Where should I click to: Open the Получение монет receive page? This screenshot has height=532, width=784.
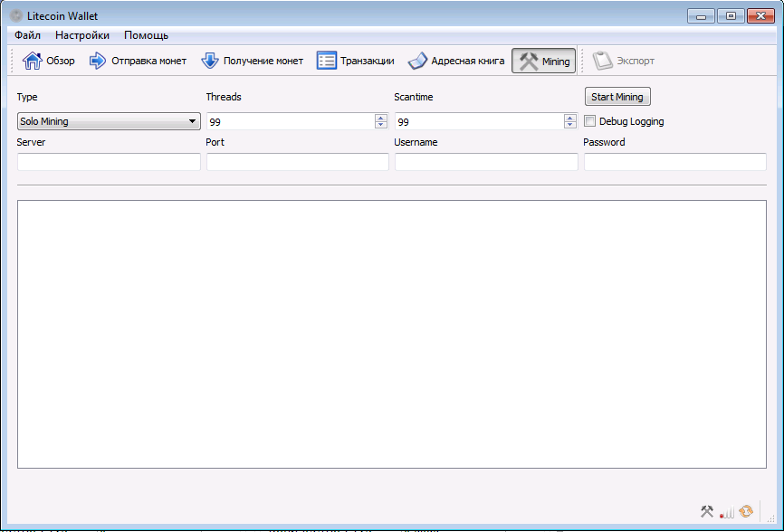[253, 61]
